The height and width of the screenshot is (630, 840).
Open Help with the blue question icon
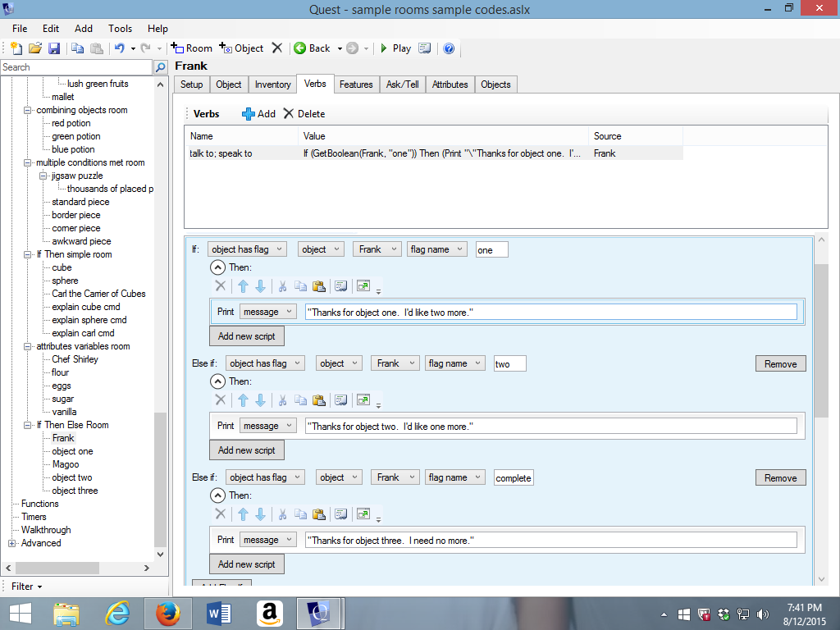(x=449, y=48)
